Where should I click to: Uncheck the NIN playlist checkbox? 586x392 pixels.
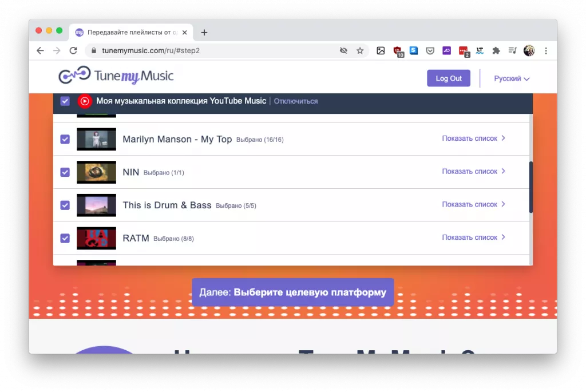pyautogui.click(x=65, y=172)
